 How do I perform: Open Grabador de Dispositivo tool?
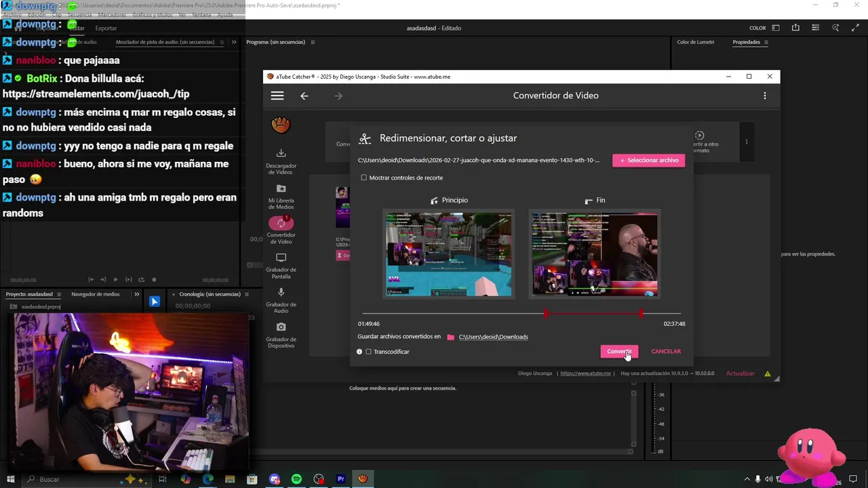[x=281, y=335]
